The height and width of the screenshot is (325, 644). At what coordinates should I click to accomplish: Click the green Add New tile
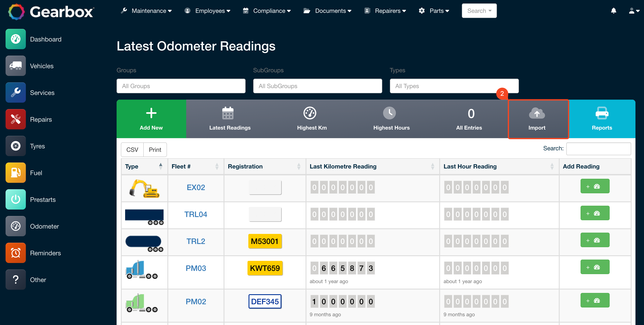coord(151,119)
